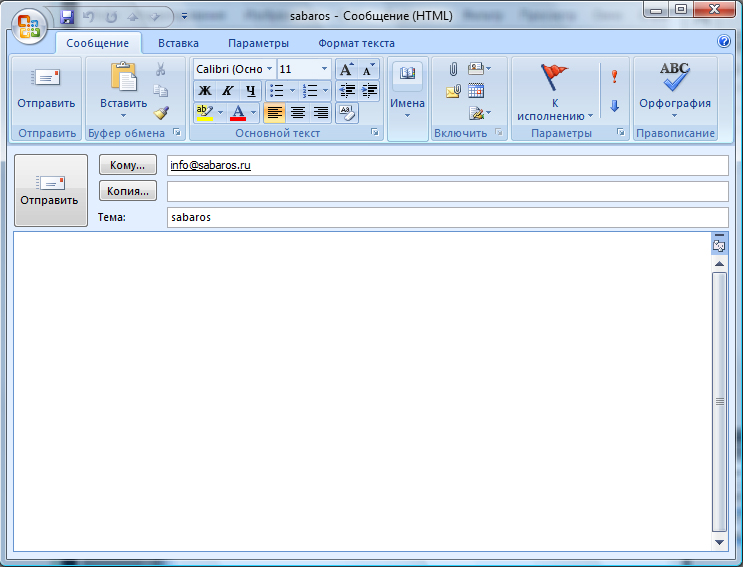
Task: Open the font size 11 dropdown
Action: [x=325, y=69]
